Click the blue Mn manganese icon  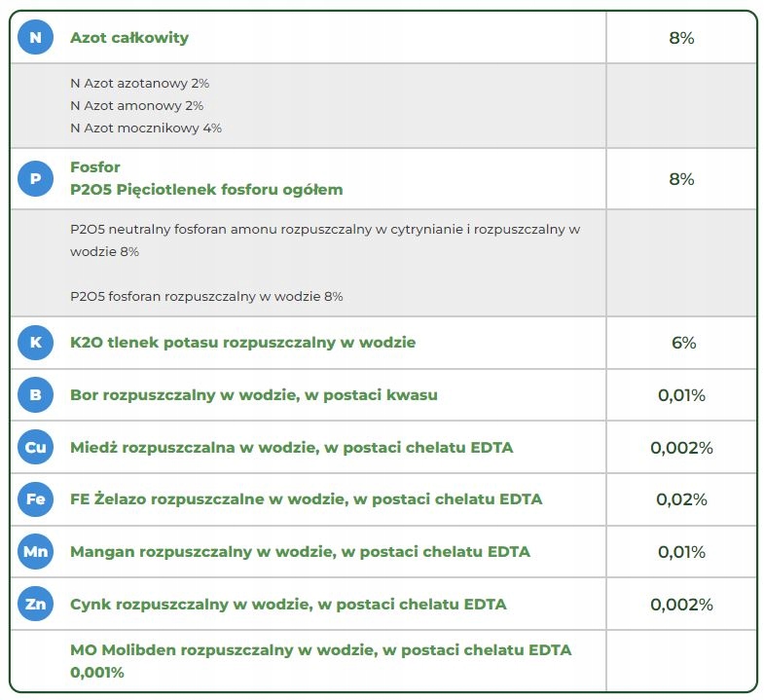click(36, 552)
